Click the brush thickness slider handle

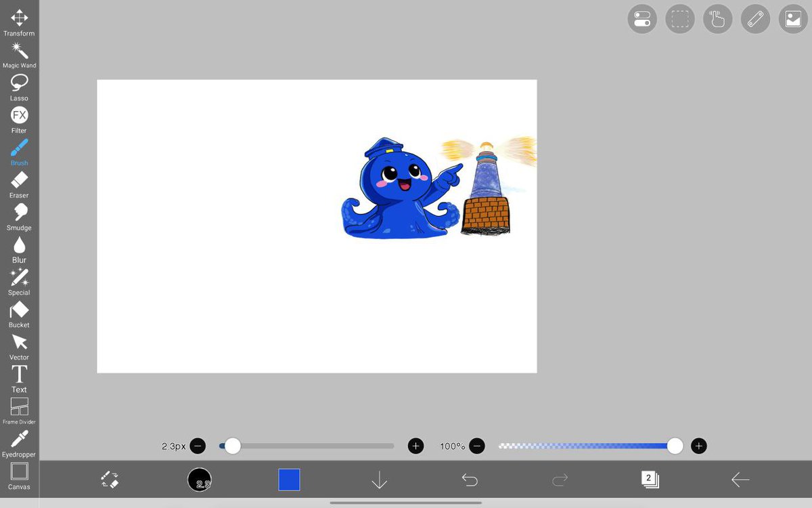[x=232, y=446]
